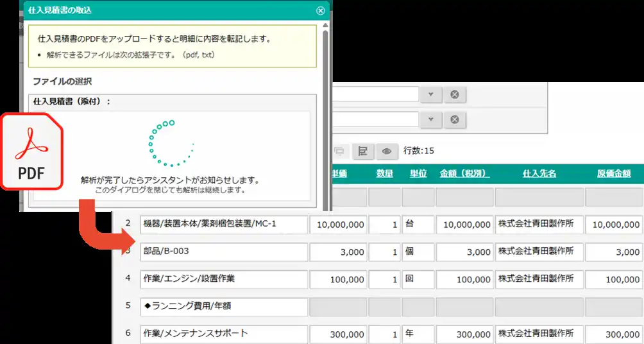The image size is (644, 344).
Task: Close the 仕入見積書の取込 dialog
Action: click(320, 10)
